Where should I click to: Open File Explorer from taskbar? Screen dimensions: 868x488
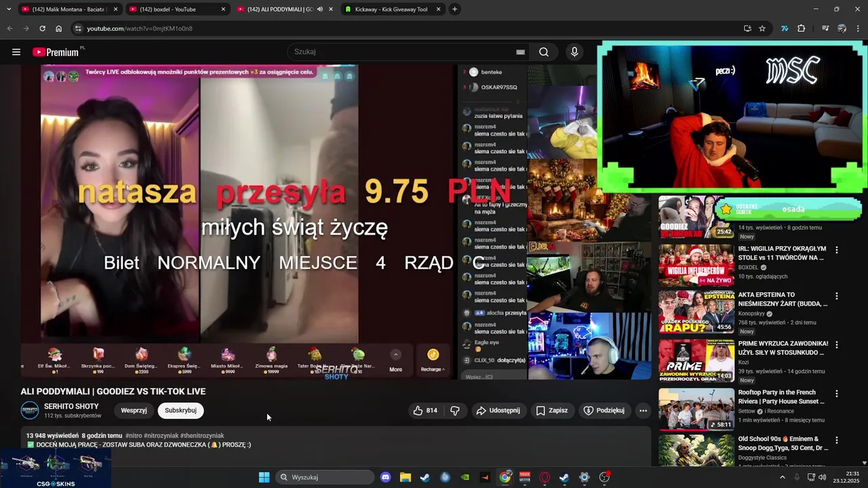[405, 477]
